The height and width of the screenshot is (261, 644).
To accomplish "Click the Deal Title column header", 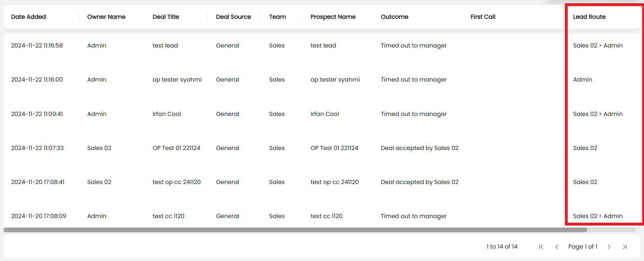I will click(166, 17).
